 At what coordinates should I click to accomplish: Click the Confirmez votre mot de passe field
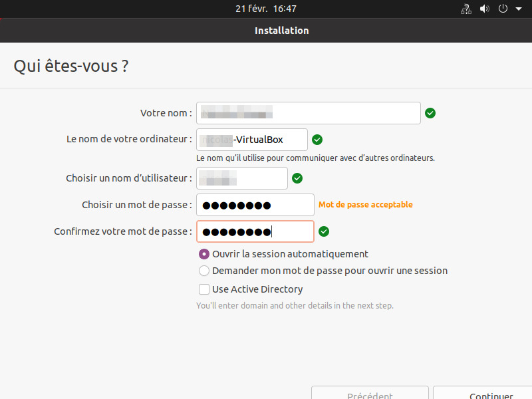click(x=255, y=231)
